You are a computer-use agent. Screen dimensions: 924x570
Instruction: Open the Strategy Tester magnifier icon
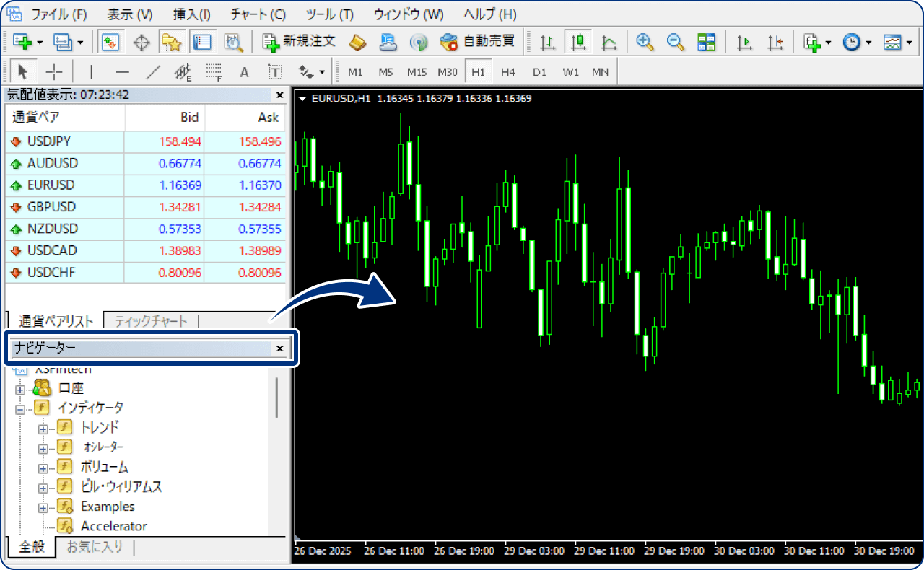(x=233, y=43)
